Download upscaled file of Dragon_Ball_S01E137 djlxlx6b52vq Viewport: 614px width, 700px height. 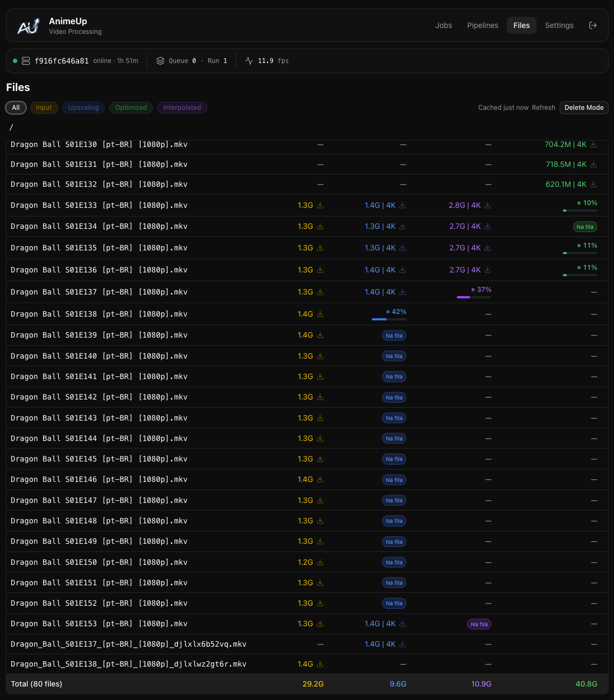(403, 644)
